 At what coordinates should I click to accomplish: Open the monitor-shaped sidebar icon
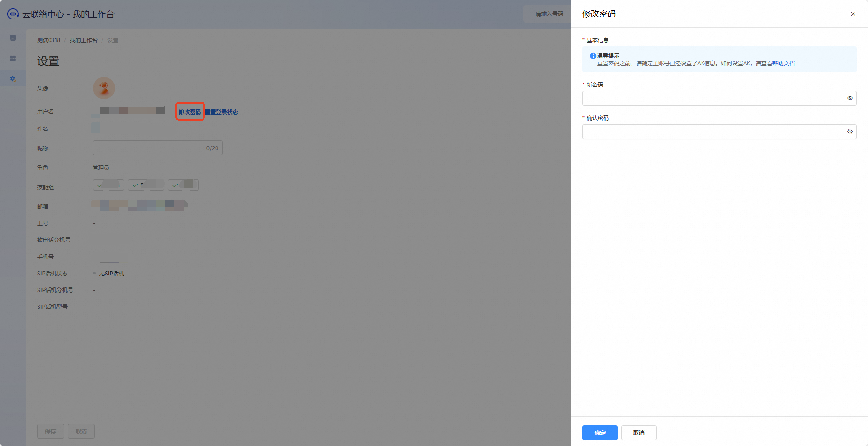point(13,38)
